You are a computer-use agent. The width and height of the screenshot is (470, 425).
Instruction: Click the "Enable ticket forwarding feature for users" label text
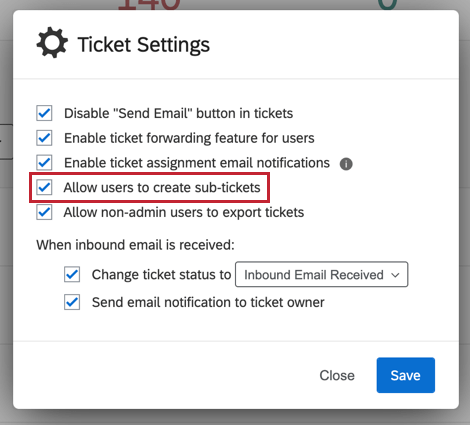click(x=189, y=138)
